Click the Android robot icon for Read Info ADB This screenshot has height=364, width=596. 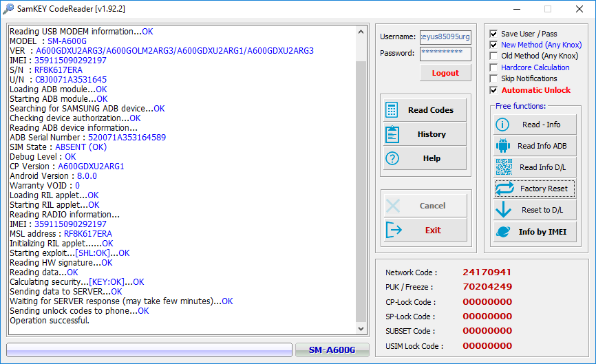(503, 145)
